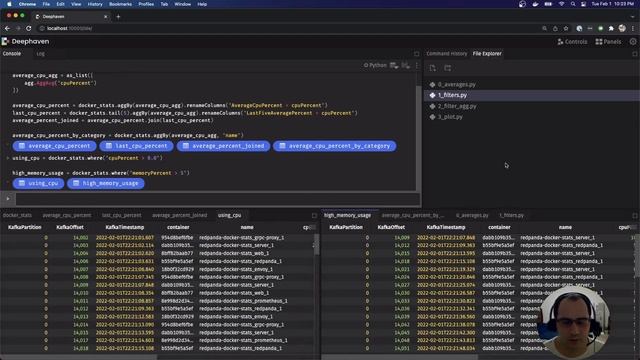Image resolution: width=640 pixels, height=360 pixels.
Task: Open the average_cpu_percent_by_category table button
Action: tap(334, 146)
